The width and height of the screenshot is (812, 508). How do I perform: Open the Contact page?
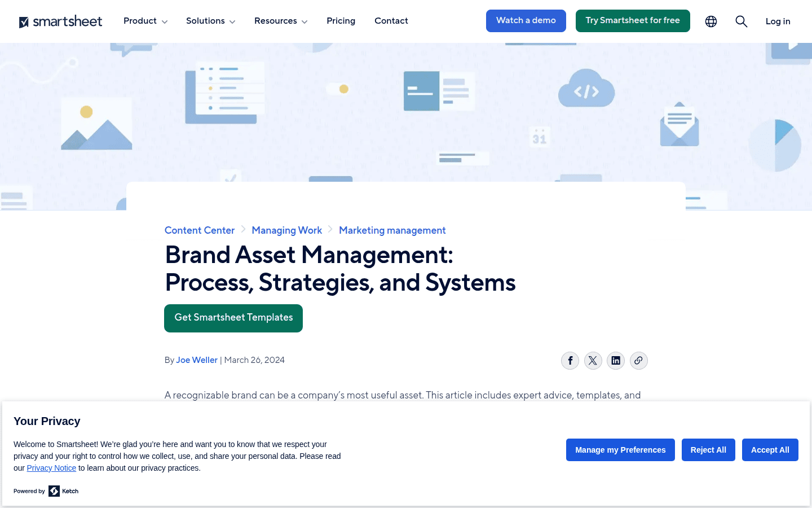391,21
